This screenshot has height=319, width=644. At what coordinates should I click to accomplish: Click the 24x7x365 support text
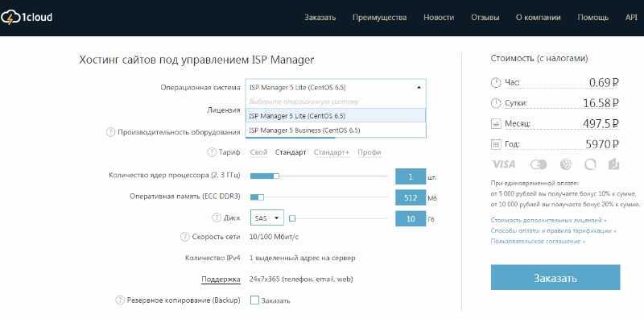301,280
